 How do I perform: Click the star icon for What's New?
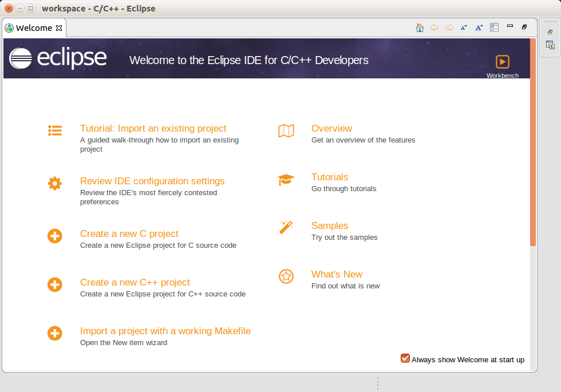click(x=286, y=276)
